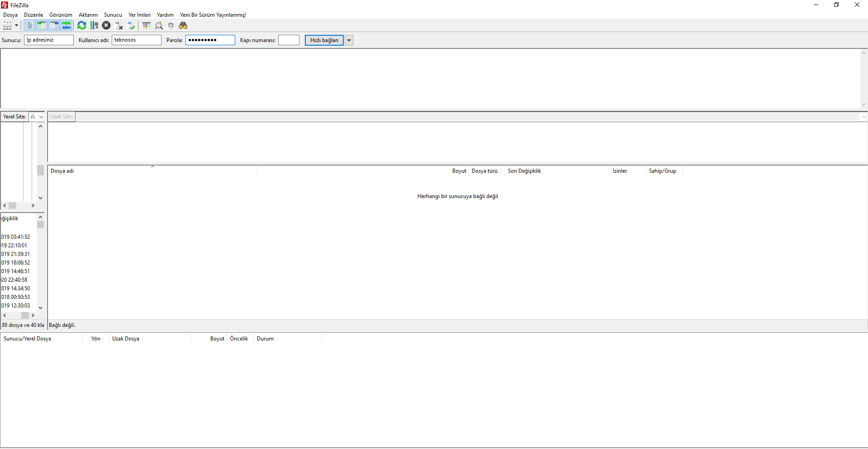The width and height of the screenshot is (868, 449).
Task: Search files with binoculars icon
Action: click(x=183, y=25)
